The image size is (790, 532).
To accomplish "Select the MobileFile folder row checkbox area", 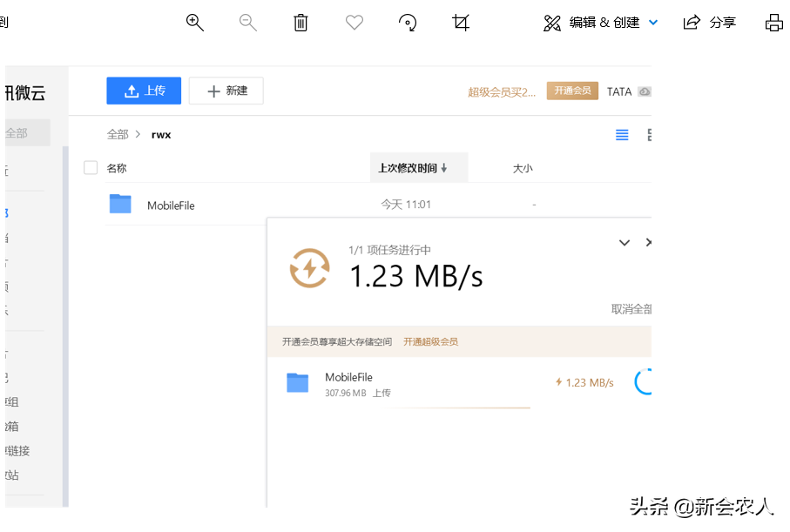I will coord(91,204).
